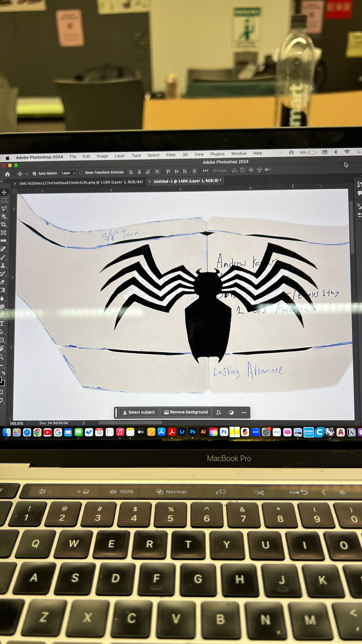Select the Crop tool
This screenshot has width=362, height=644.
pos(4,225)
